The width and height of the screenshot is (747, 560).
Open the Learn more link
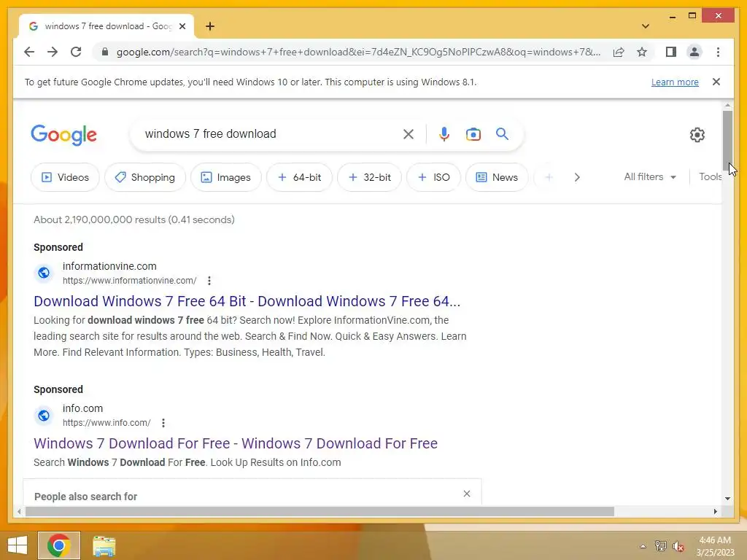point(675,82)
